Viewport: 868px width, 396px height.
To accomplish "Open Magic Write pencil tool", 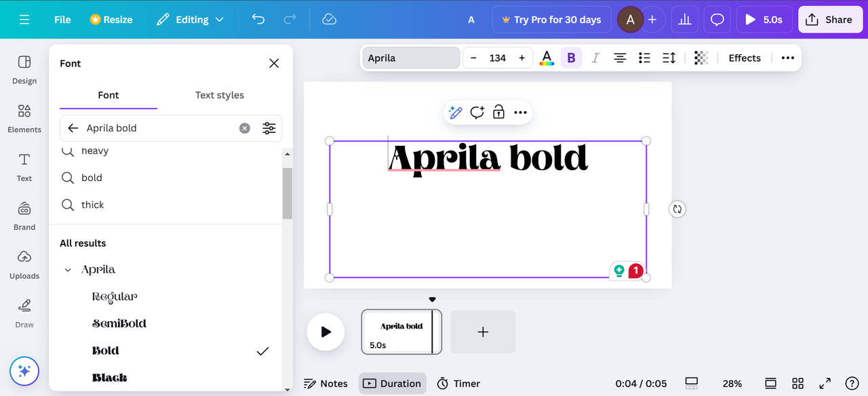I will point(456,113).
